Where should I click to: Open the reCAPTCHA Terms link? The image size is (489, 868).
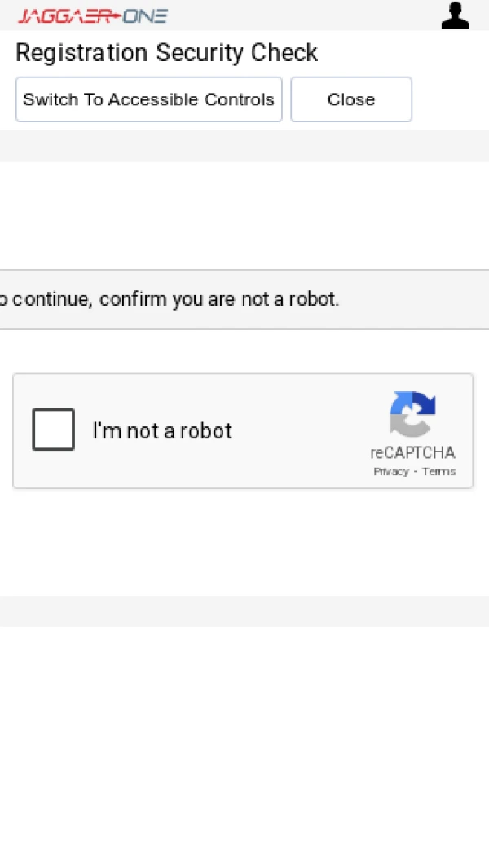coord(438,472)
